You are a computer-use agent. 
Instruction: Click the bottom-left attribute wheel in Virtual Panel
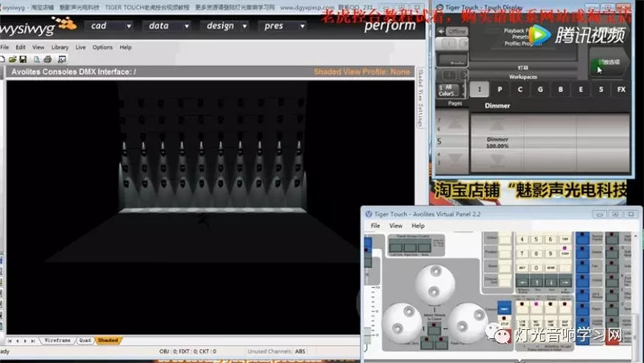coord(402,323)
